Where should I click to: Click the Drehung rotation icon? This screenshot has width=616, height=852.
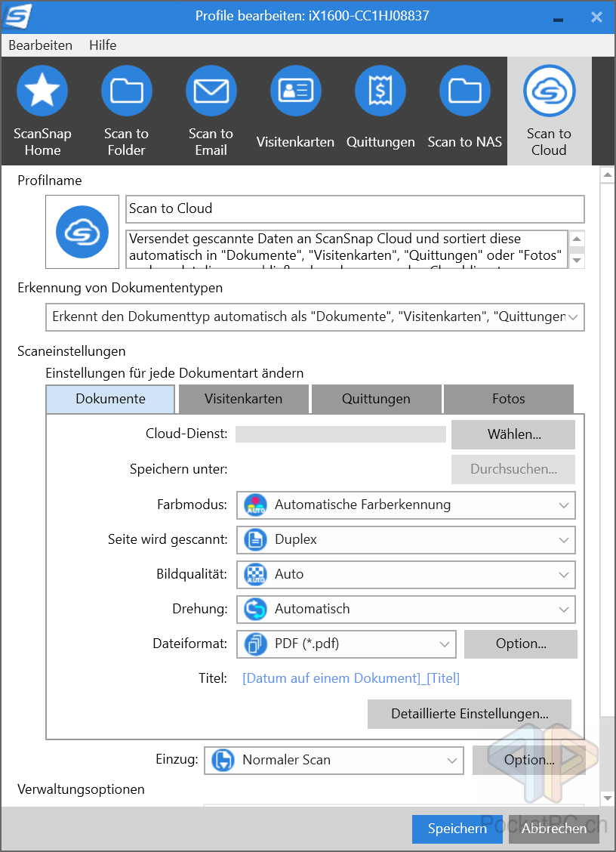click(x=255, y=609)
